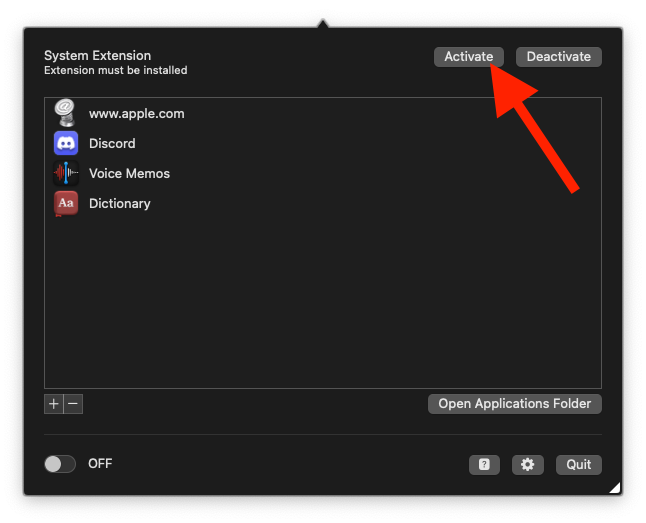Add an item with the plus button

(x=54, y=404)
